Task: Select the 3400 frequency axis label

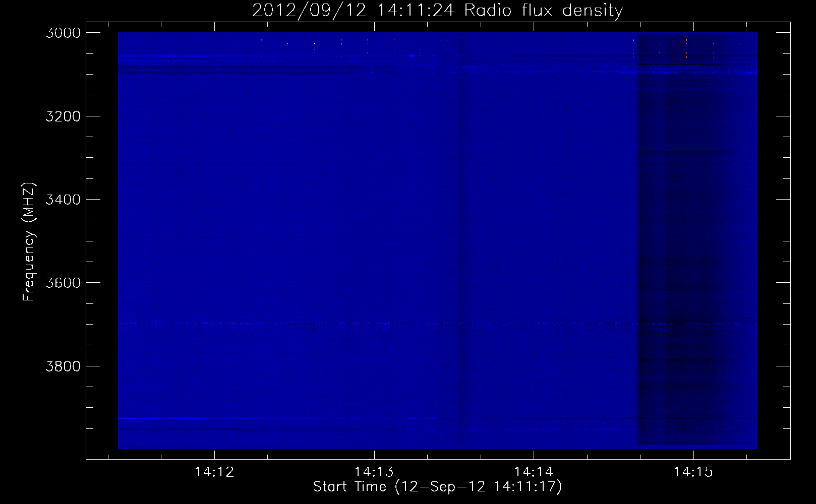Action: coord(63,200)
